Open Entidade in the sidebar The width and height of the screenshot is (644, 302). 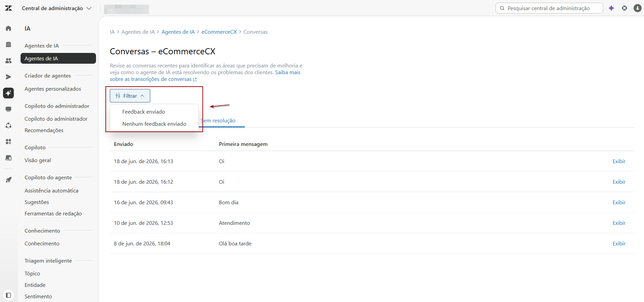tap(35, 285)
